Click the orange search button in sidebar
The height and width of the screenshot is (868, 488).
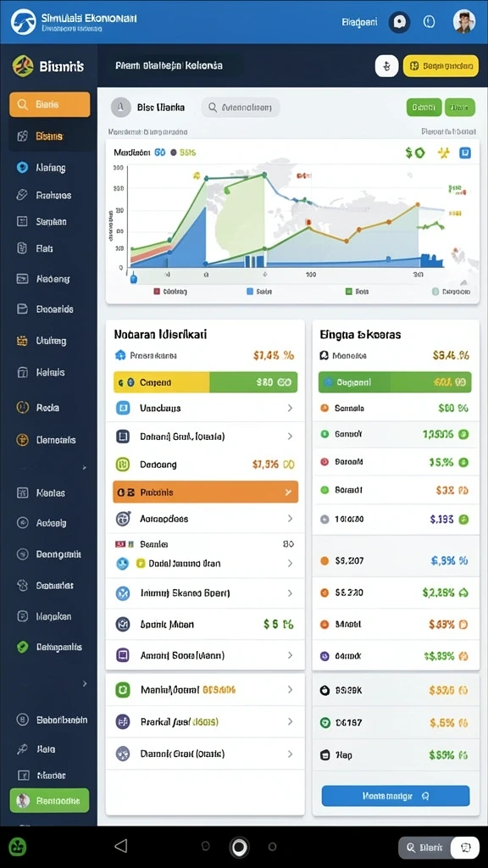[x=50, y=104]
